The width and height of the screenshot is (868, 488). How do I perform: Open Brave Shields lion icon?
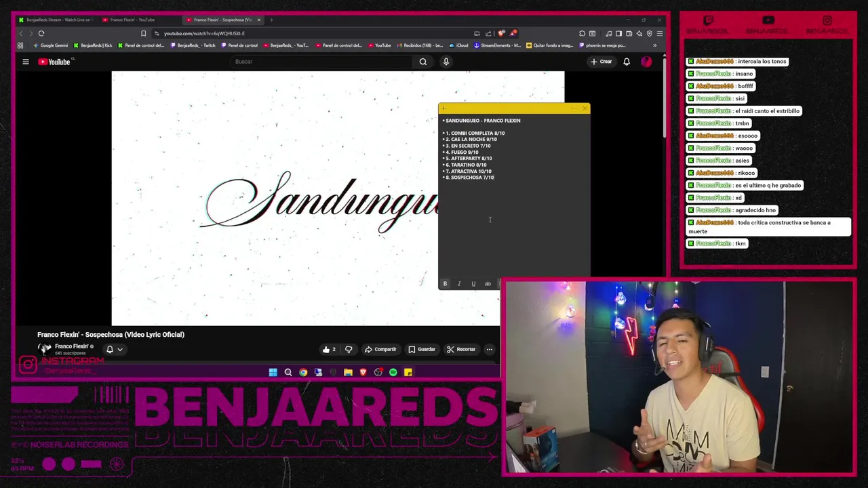click(502, 33)
